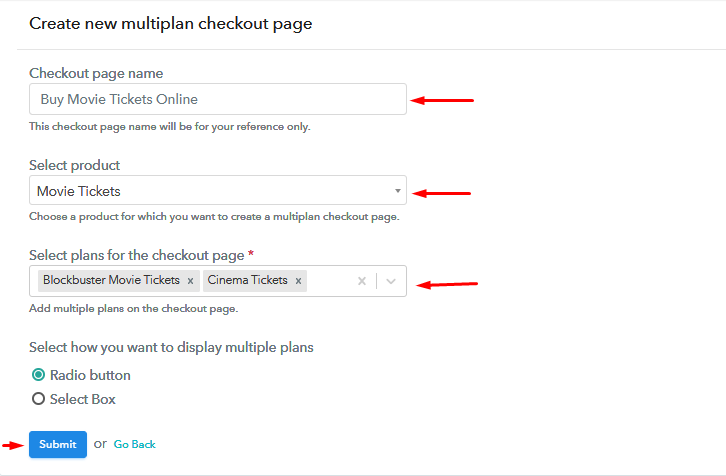Click the 'Checkout page name' field label

pyautogui.click(x=96, y=73)
